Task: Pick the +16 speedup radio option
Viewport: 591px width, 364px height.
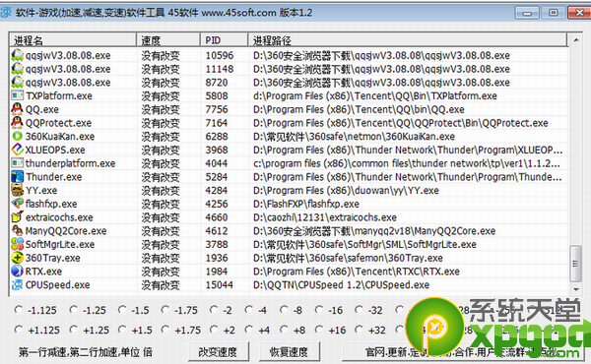Action: coord(319,330)
